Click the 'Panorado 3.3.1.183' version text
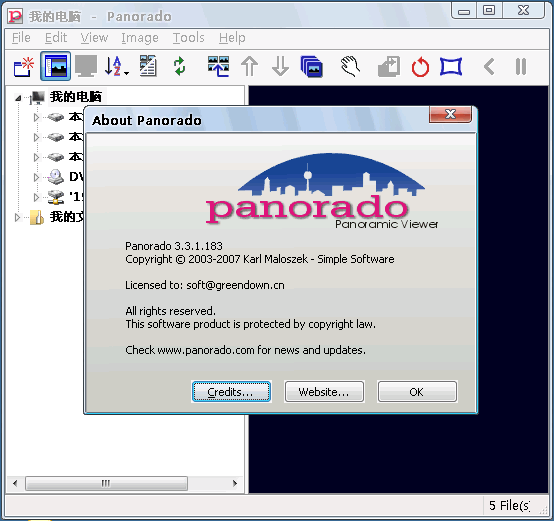554x521 pixels. (x=174, y=246)
